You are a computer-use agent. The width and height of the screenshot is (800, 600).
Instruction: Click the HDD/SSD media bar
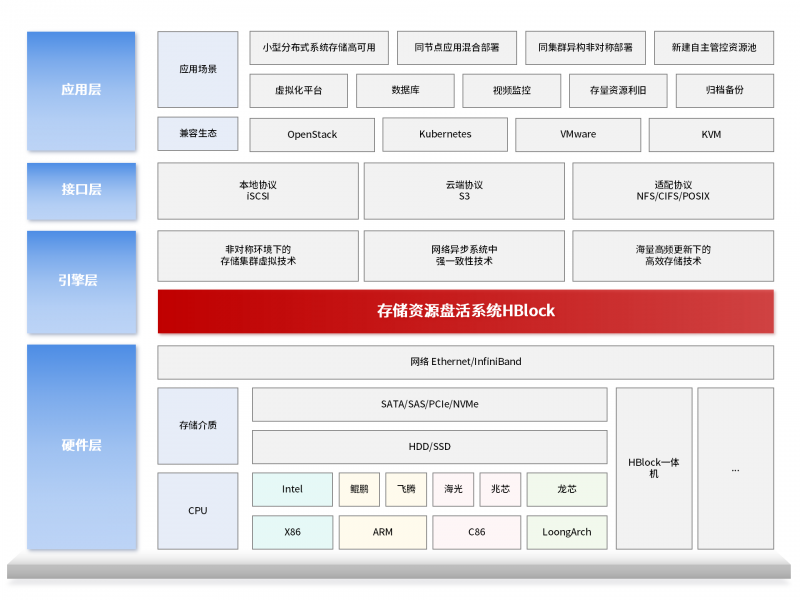click(x=430, y=447)
